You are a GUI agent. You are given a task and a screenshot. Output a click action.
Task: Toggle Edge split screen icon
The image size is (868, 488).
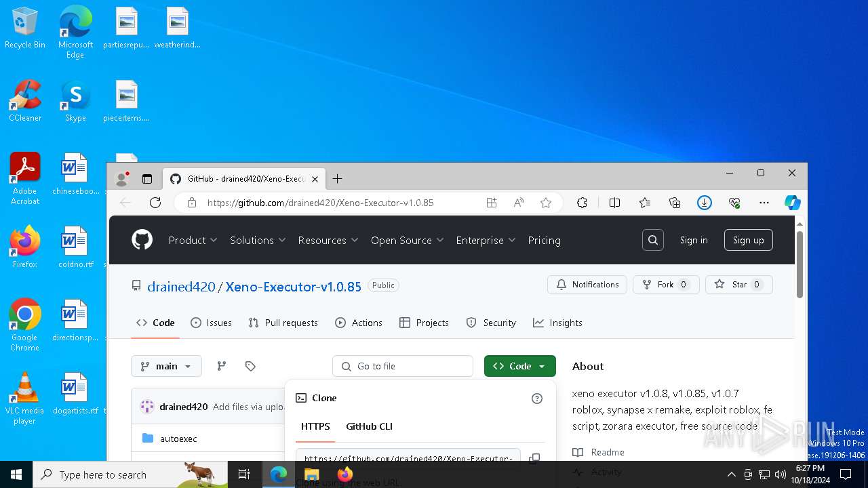[614, 203]
